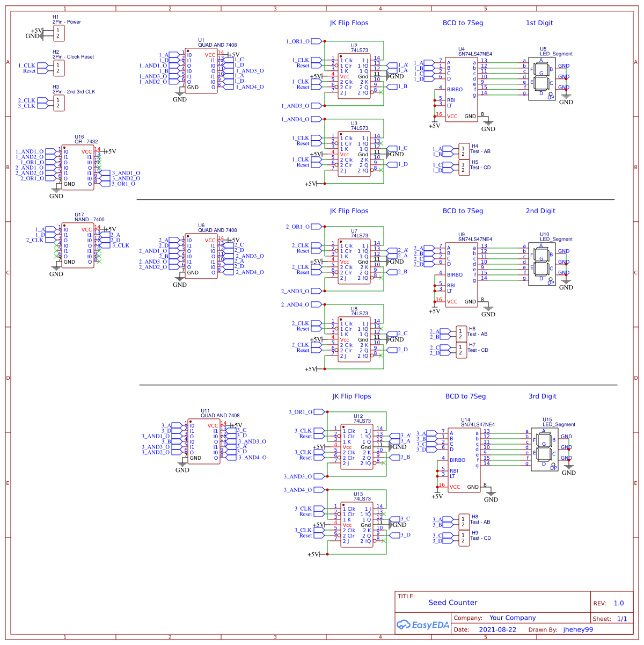Select the U8 74LS73 flip flop symbol
This screenshot has width=644, height=645.
point(354,338)
